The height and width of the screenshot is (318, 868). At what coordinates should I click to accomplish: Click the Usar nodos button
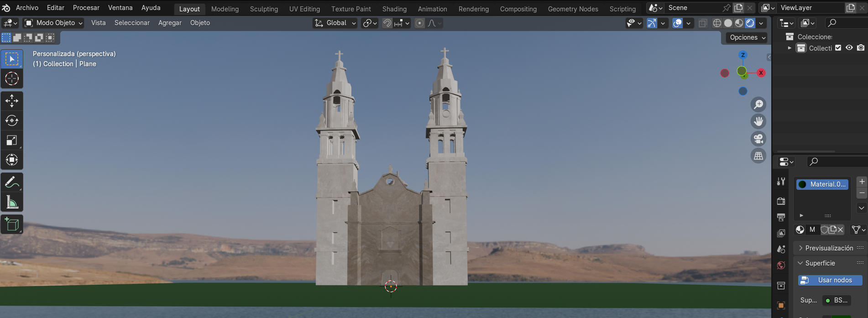click(830, 280)
